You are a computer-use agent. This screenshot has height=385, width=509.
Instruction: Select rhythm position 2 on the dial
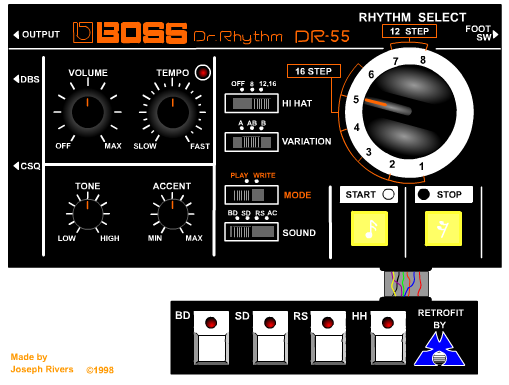click(392, 164)
